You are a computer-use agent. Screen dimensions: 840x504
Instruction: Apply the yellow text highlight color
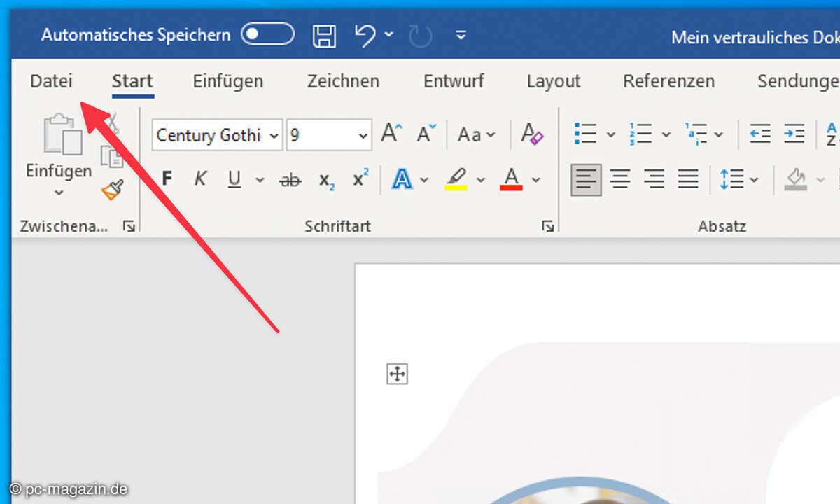456,179
